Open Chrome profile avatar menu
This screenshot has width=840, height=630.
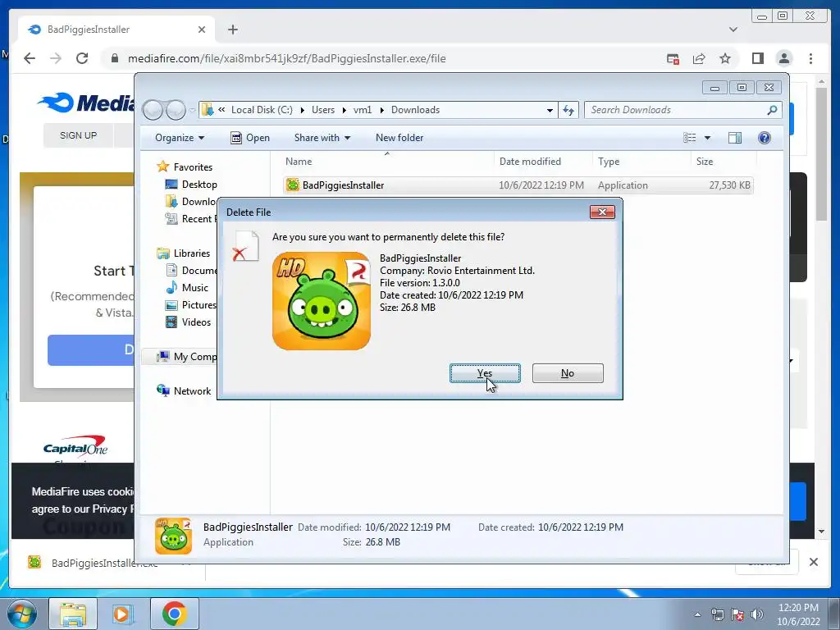click(x=784, y=58)
